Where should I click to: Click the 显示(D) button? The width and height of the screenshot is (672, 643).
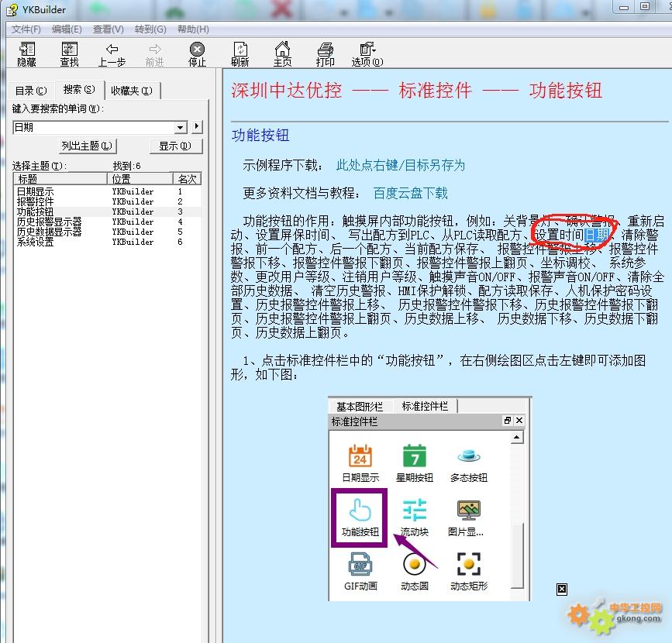coord(175,146)
